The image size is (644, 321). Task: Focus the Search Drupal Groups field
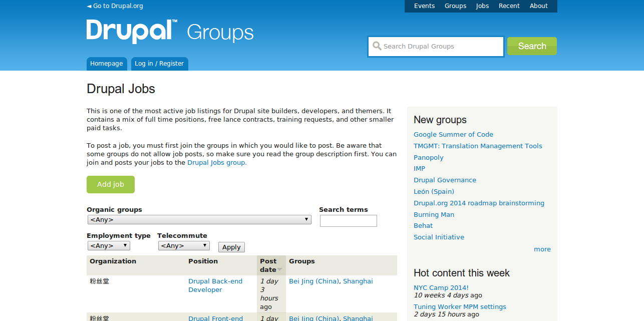[x=436, y=47]
